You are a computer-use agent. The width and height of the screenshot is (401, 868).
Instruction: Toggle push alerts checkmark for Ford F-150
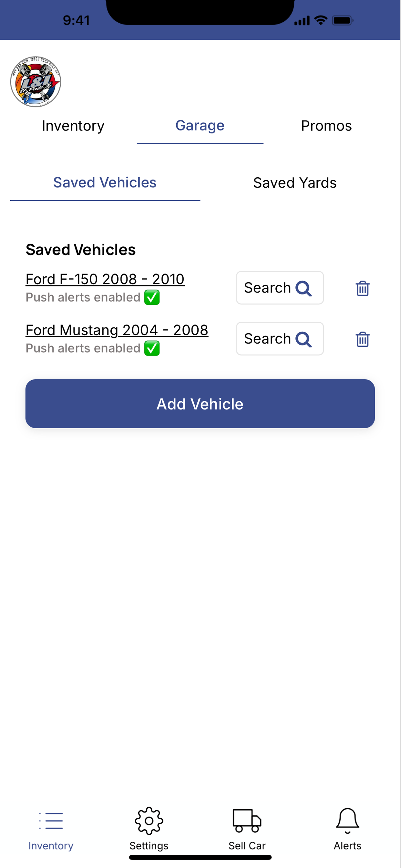pos(152,297)
